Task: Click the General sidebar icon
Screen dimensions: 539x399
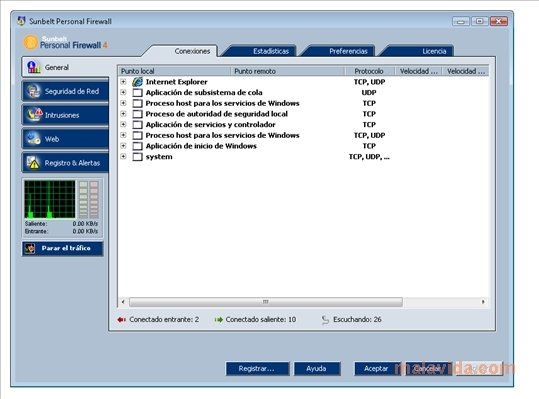Action: click(x=34, y=67)
